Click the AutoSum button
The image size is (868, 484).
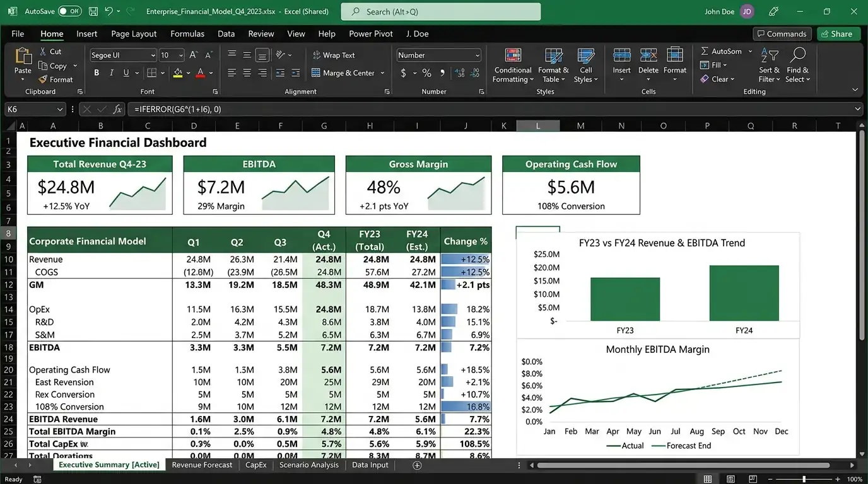(721, 52)
